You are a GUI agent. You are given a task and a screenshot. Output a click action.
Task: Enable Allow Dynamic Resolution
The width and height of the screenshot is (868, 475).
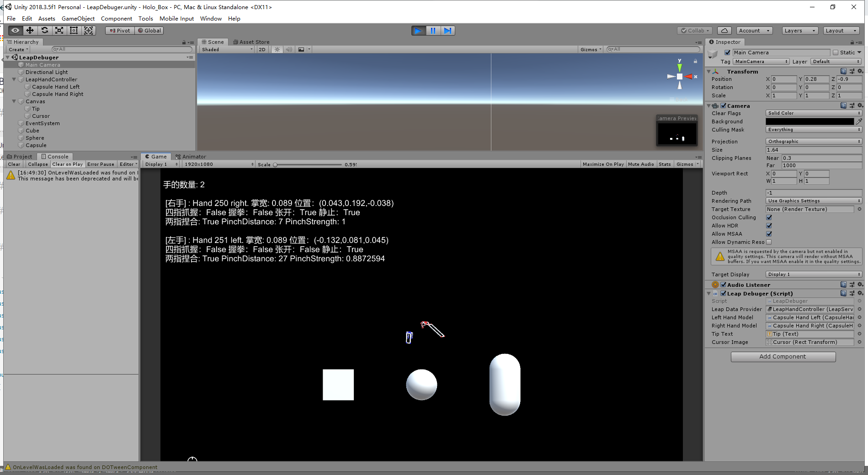coord(770,242)
